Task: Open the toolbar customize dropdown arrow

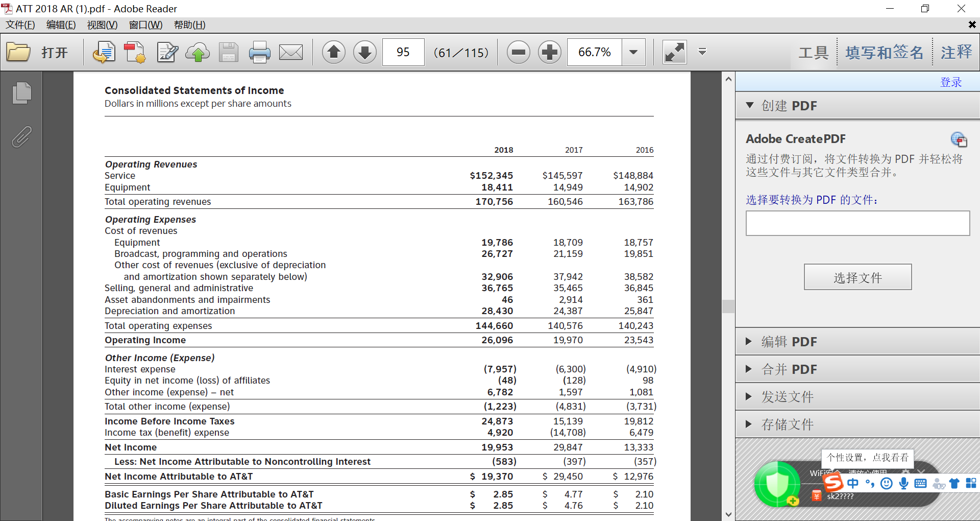Action: pos(702,52)
